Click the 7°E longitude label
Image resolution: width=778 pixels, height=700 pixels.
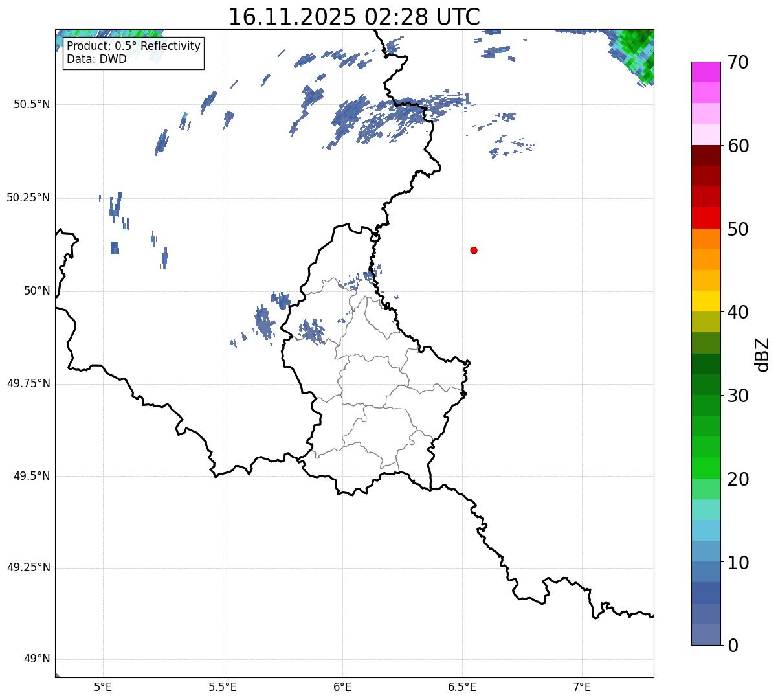[582, 686]
